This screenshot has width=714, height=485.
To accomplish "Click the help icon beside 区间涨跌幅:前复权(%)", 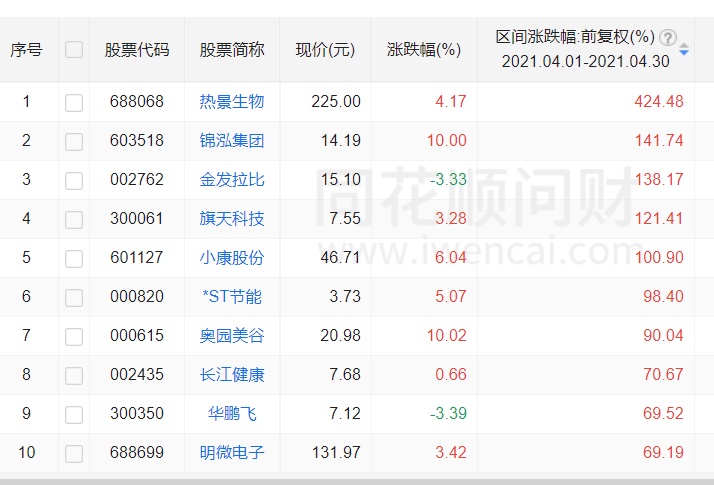I will (x=668, y=38).
